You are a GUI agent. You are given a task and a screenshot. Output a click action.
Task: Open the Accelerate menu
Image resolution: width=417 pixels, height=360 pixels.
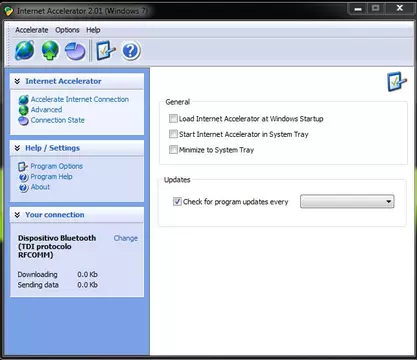[32, 30]
